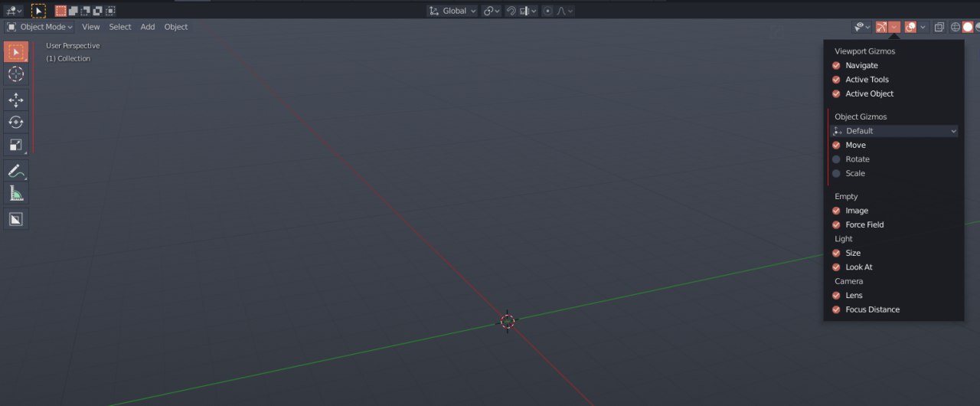Image resolution: width=980 pixels, height=406 pixels.
Task: Open object types visibility dropdown
Action: (x=863, y=27)
